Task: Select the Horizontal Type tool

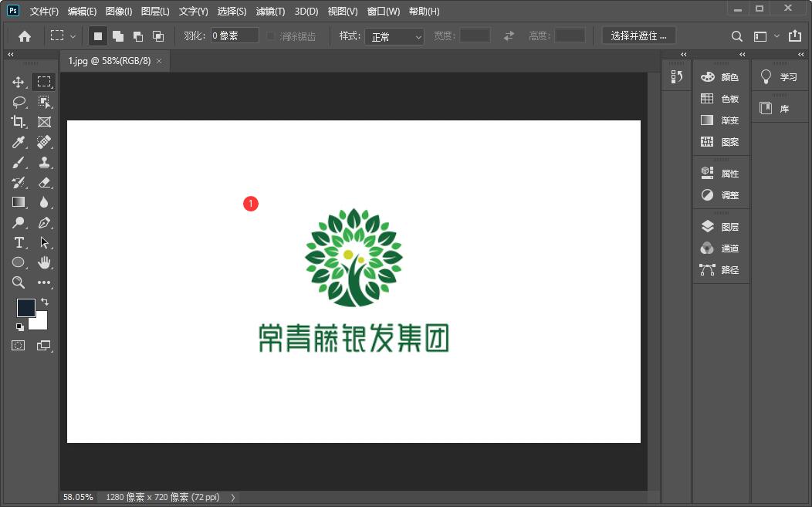Action: [x=19, y=242]
